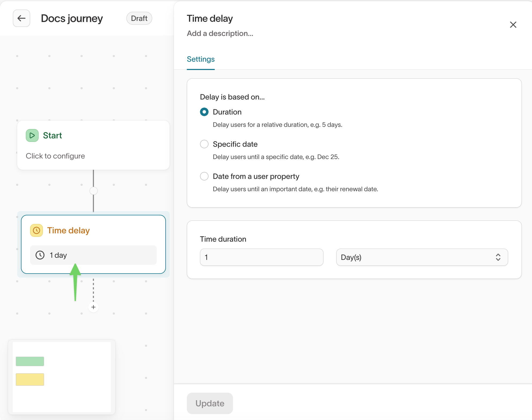Switch to the Settings tab

click(201, 59)
